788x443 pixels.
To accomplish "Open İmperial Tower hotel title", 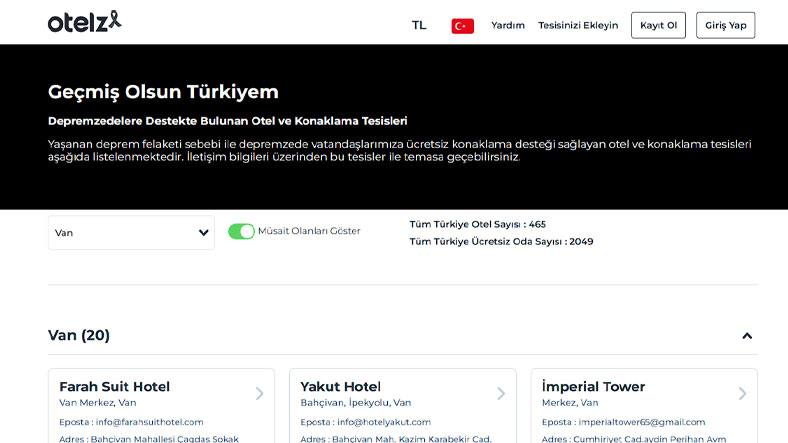I will click(593, 386).
